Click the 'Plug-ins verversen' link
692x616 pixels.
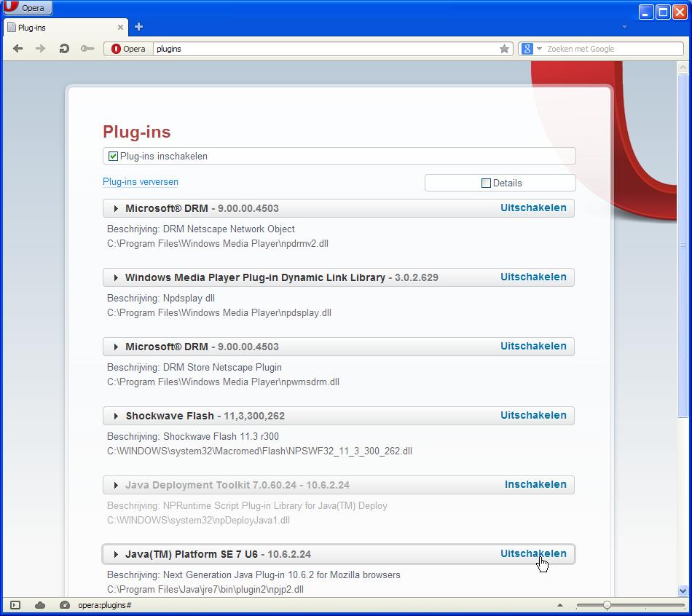click(x=141, y=182)
